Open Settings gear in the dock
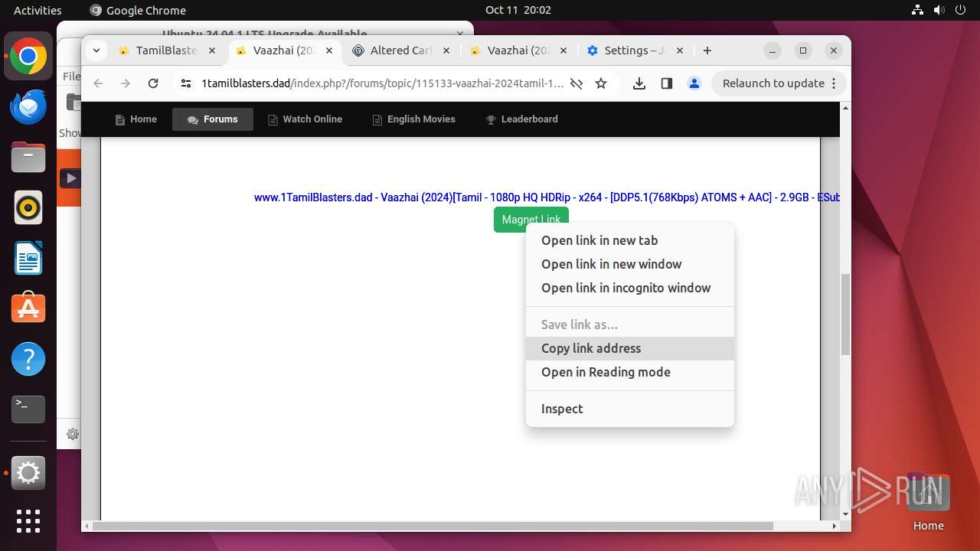The width and height of the screenshot is (980, 551). click(28, 474)
